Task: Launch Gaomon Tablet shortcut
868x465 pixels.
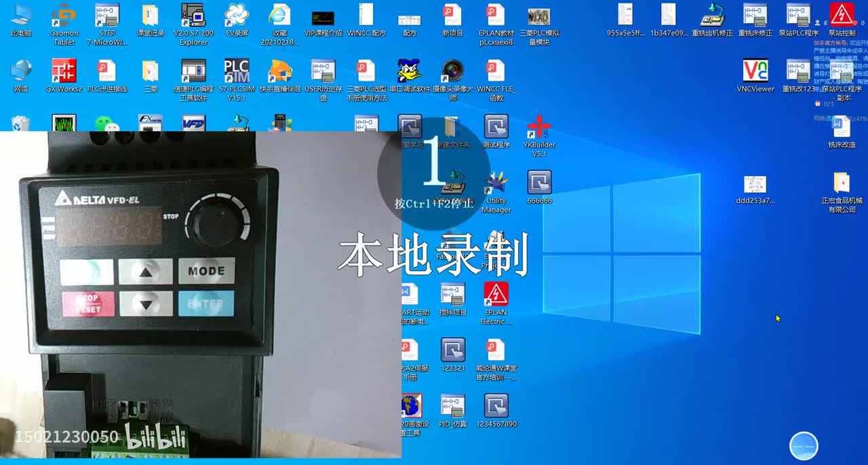Action: 64,24
